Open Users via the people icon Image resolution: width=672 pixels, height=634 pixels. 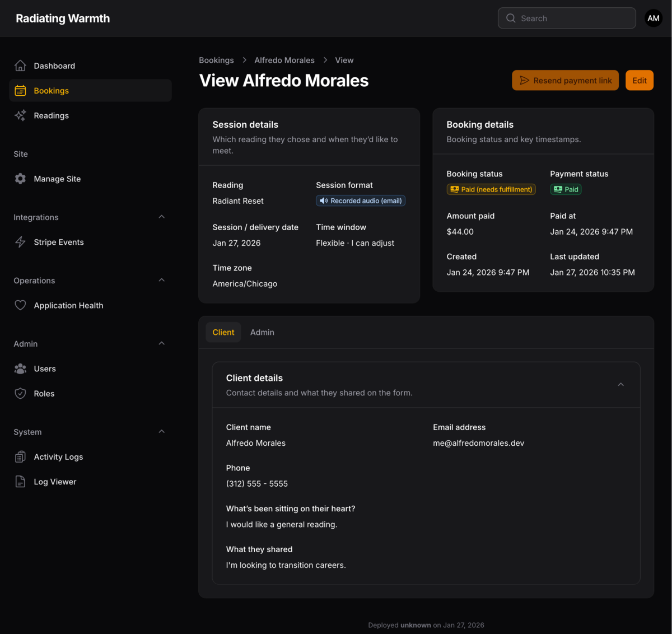(x=20, y=369)
